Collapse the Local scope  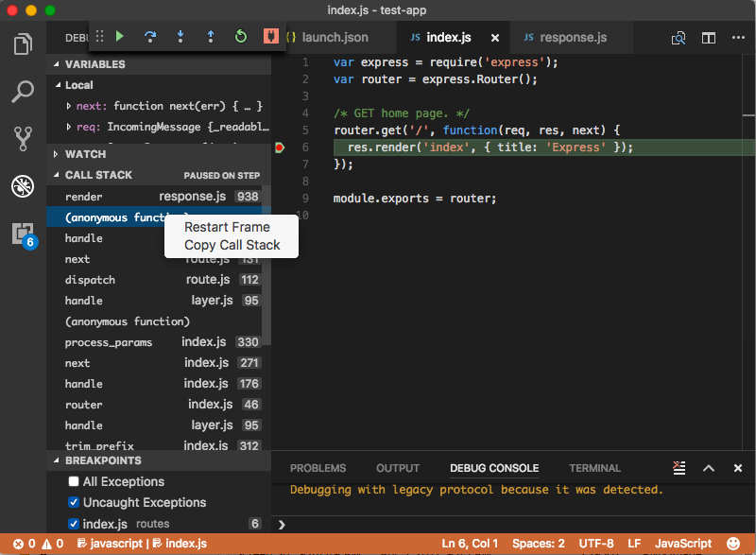coord(59,85)
